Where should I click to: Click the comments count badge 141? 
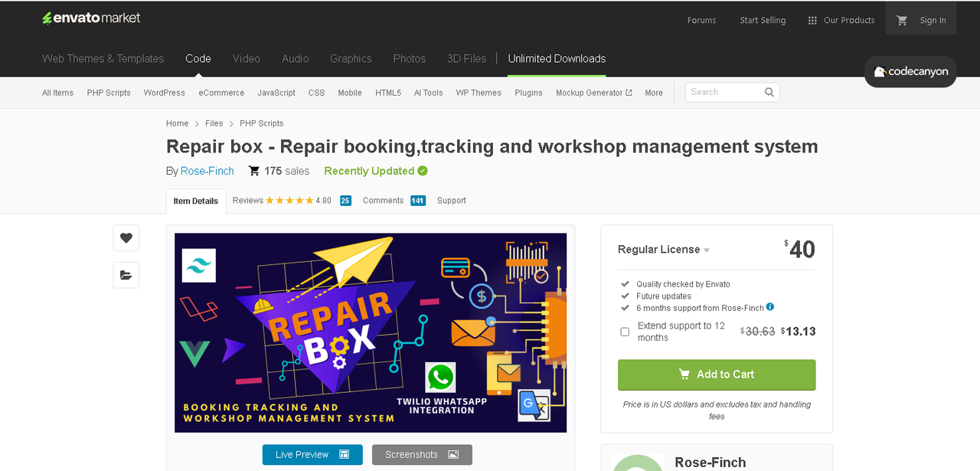[417, 201]
